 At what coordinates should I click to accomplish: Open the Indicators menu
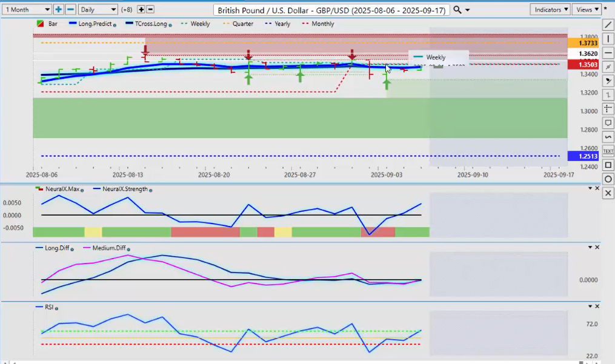click(550, 10)
